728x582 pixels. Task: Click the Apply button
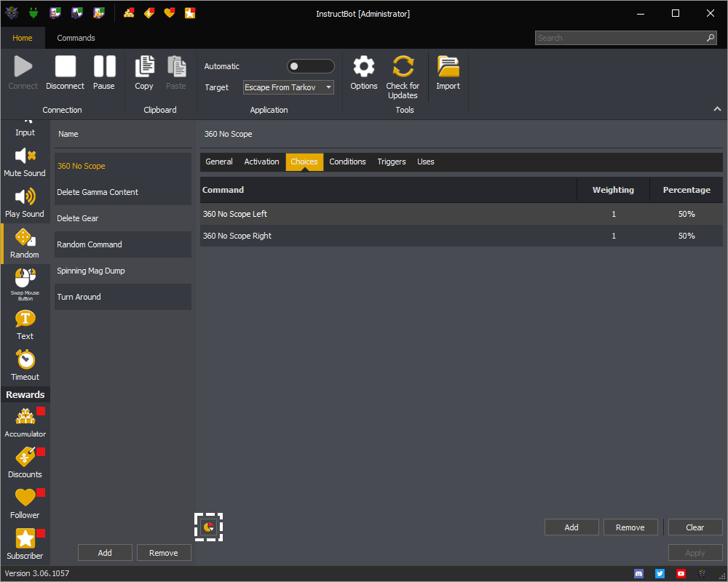695,553
